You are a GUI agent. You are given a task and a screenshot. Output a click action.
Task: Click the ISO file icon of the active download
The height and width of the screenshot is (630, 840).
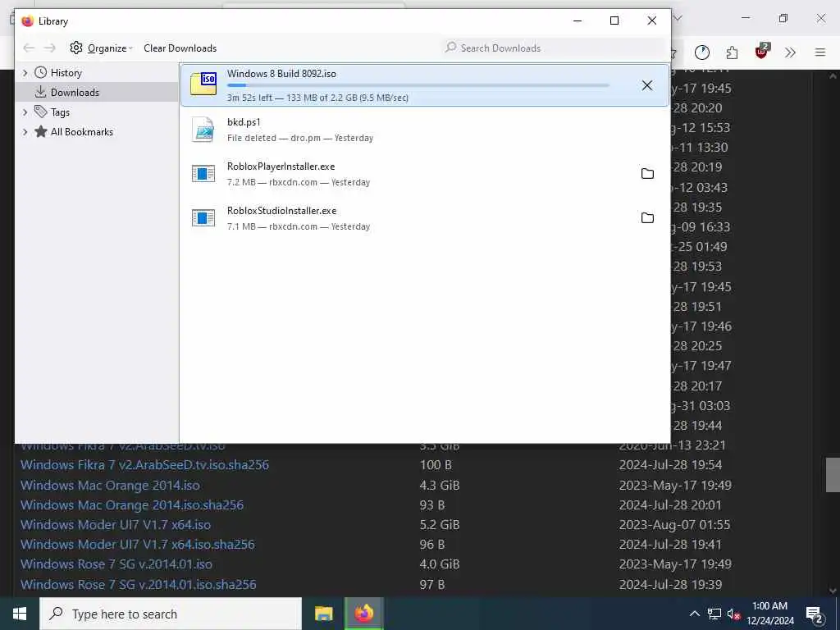(203, 84)
